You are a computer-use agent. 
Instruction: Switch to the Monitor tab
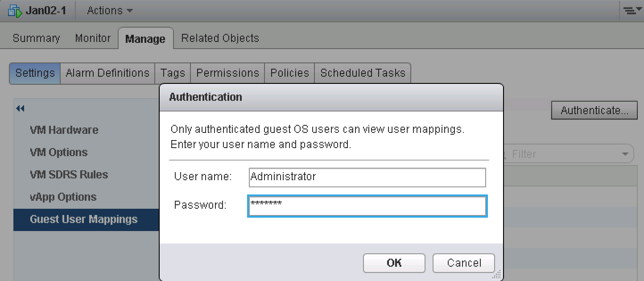(92, 38)
